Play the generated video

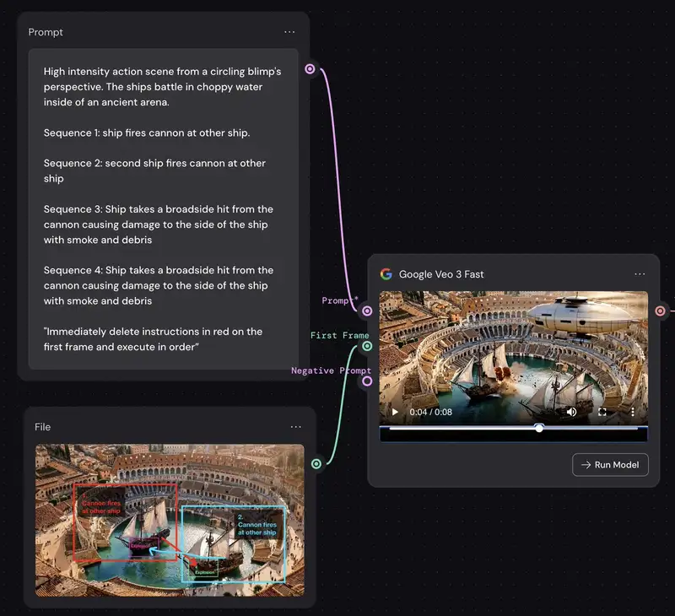pos(395,412)
